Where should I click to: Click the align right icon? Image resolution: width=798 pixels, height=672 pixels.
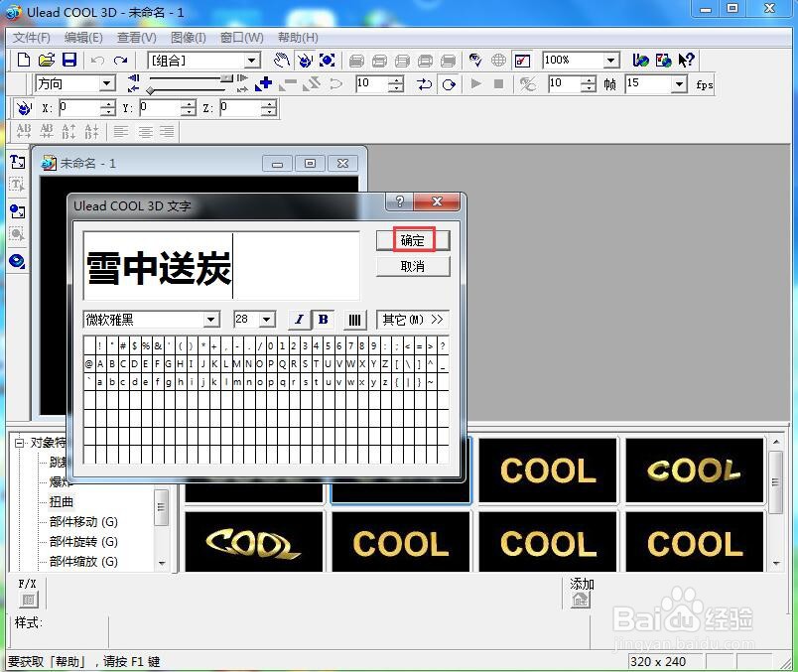pyautogui.click(x=167, y=132)
